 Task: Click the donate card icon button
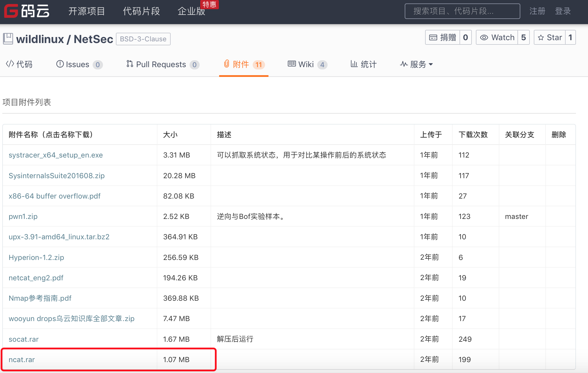click(433, 38)
